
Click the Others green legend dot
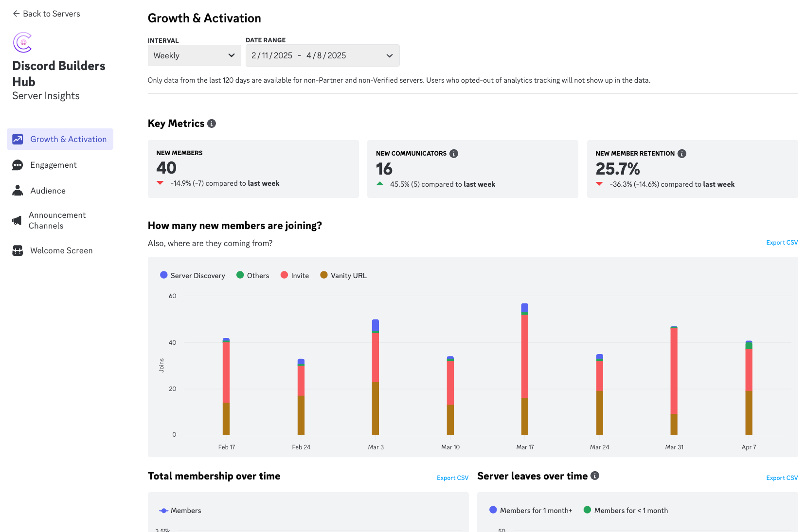(240, 275)
